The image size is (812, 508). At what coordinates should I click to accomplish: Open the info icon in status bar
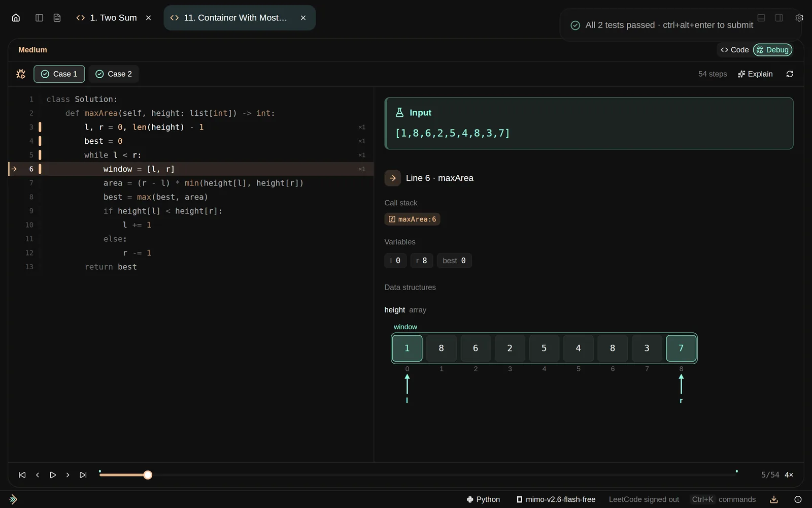click(x=798, y=499)
